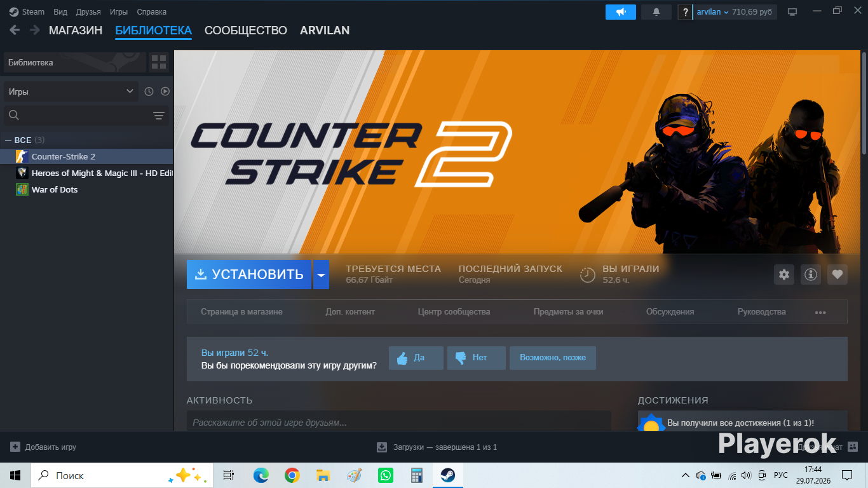Open the Steam announcements megaphone button

[621, 12]
